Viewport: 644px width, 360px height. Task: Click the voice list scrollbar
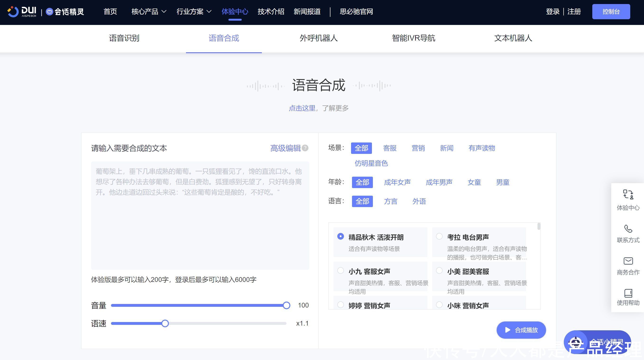pyautogui.click(x=539, y=226)
